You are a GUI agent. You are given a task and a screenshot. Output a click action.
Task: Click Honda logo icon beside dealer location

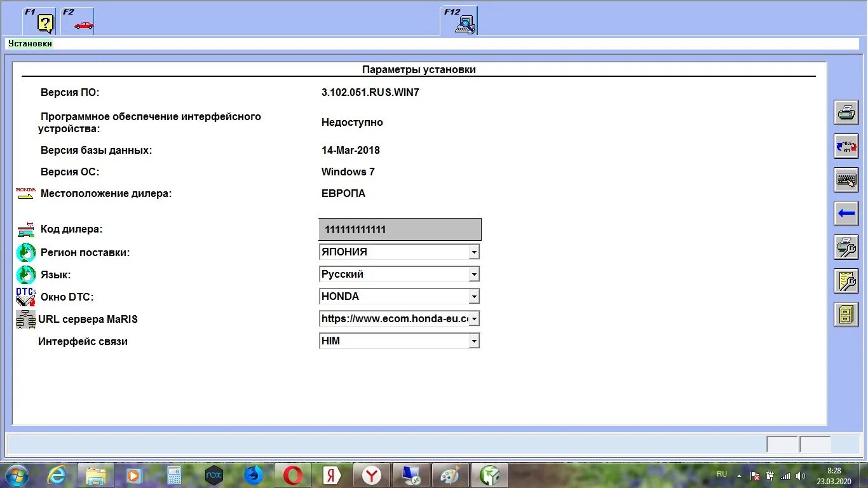pos(25,193)
